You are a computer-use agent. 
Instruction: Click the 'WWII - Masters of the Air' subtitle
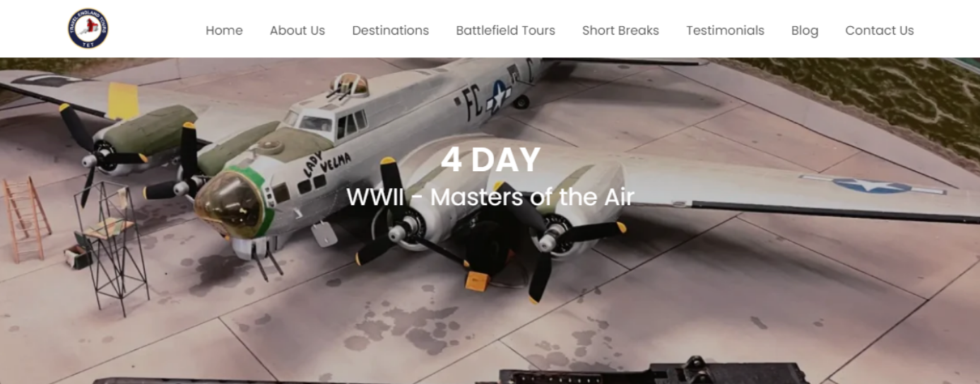point(490,197)
